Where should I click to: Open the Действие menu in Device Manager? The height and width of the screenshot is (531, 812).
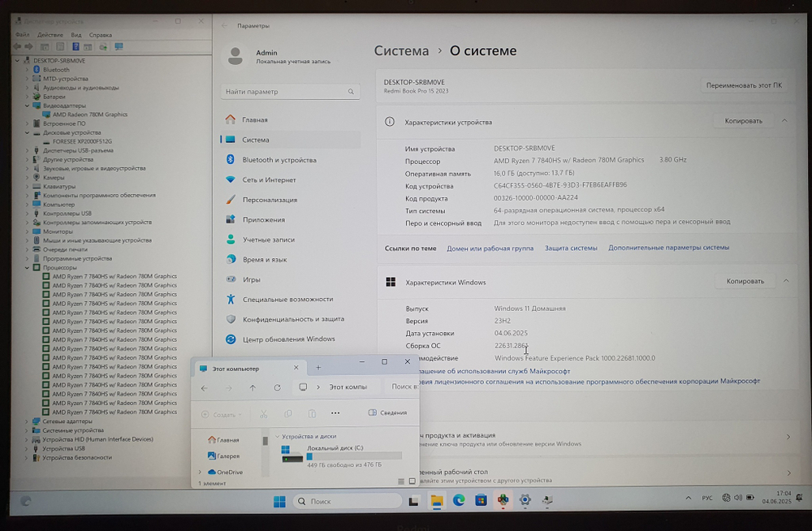click(50, 34)
